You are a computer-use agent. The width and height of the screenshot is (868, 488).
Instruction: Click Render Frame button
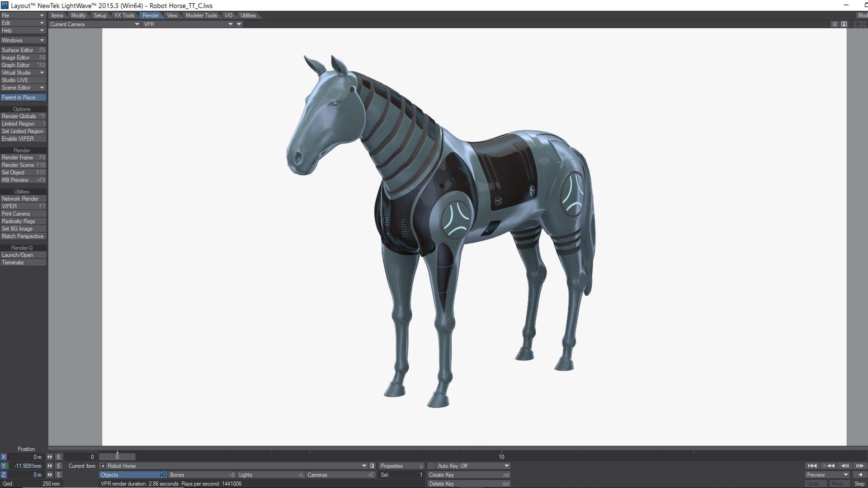pyautogui.click(x=23, y=158)
